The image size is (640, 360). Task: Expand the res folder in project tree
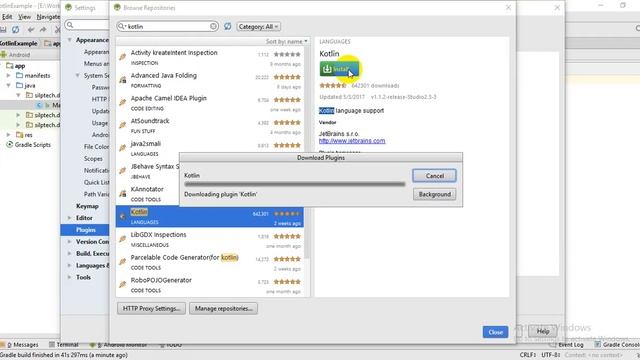(9, 135)
